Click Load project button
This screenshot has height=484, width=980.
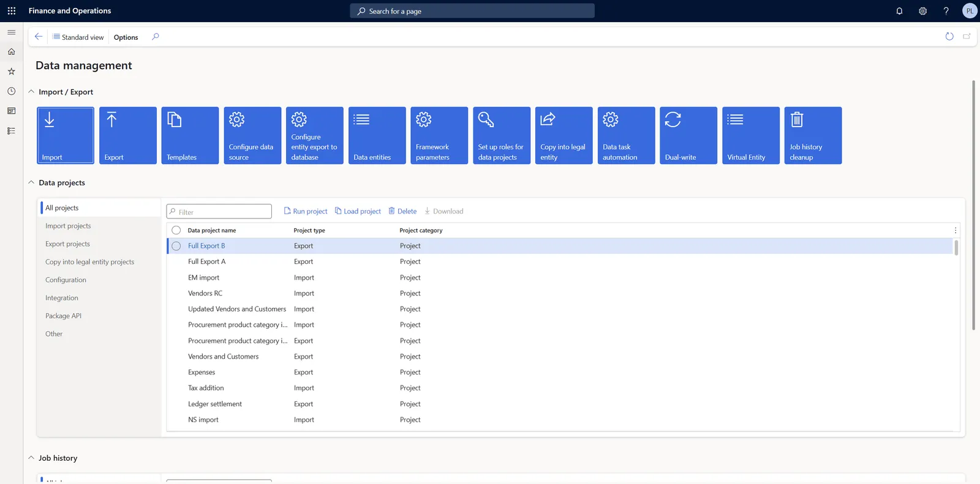pyautogui.click(x=358, y=211)
